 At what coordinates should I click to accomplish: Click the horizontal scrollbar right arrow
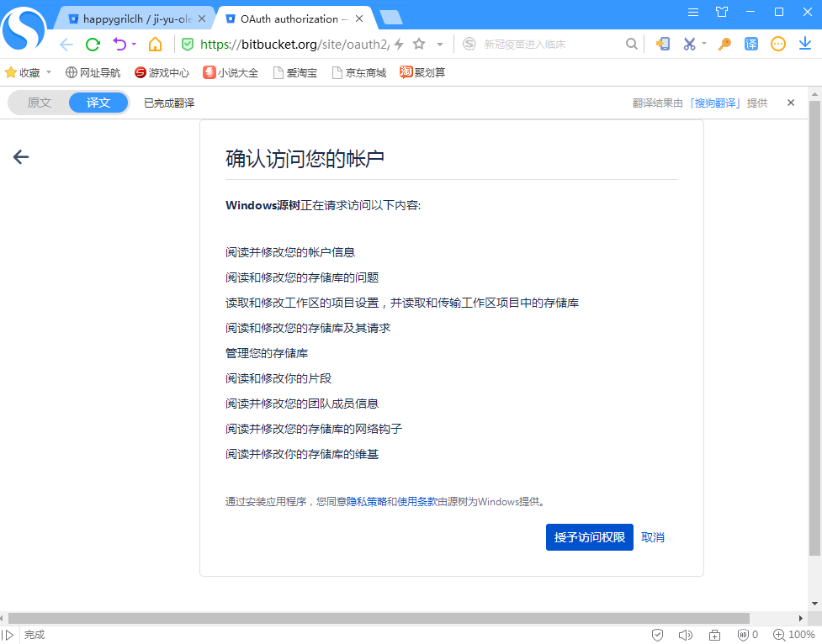800,618
